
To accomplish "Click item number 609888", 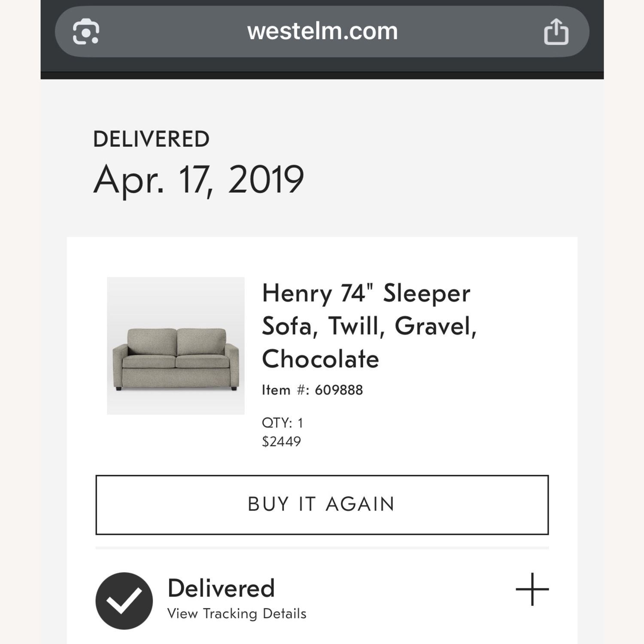I will 312,390.
